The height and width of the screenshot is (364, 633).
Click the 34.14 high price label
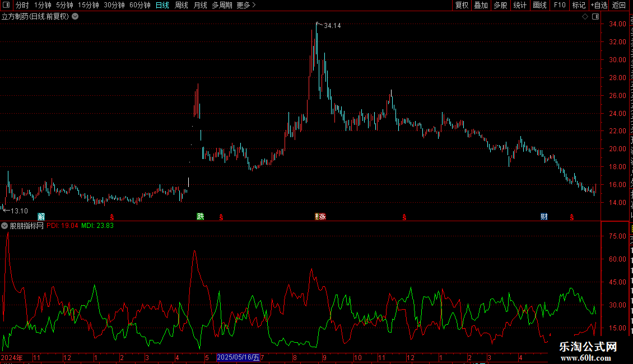332,26
